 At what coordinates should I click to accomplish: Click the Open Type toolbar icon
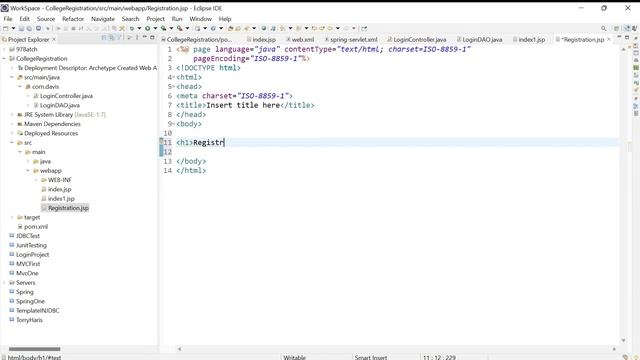coord(230,28)
